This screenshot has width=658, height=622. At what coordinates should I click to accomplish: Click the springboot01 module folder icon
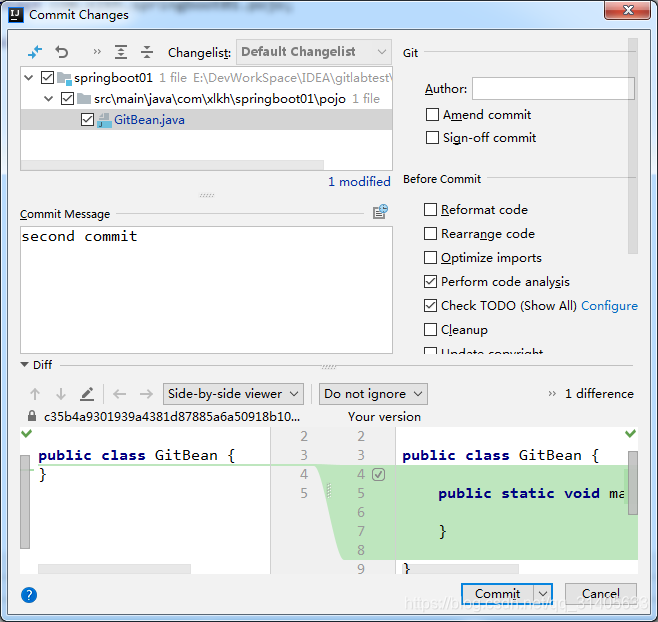(64, 78)
